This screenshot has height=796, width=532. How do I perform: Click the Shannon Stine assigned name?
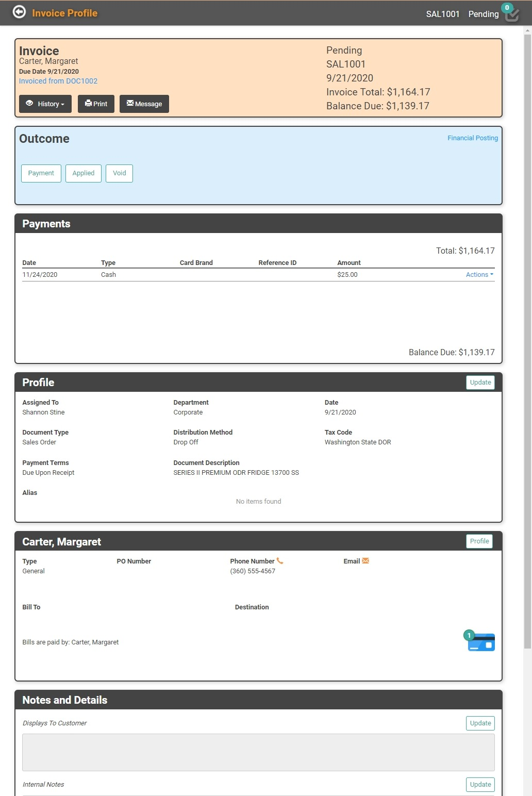pyautogui.click(x=43, y=412)
